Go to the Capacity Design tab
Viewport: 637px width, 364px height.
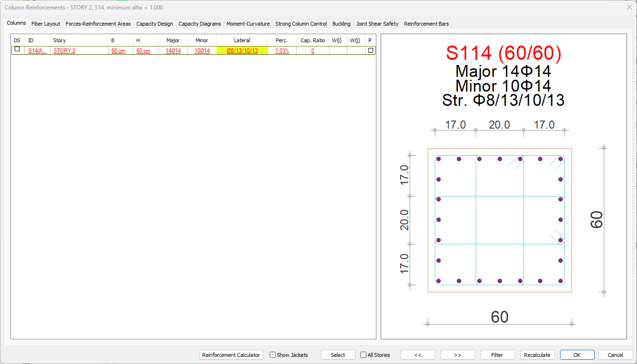click(x=154, y=24)
